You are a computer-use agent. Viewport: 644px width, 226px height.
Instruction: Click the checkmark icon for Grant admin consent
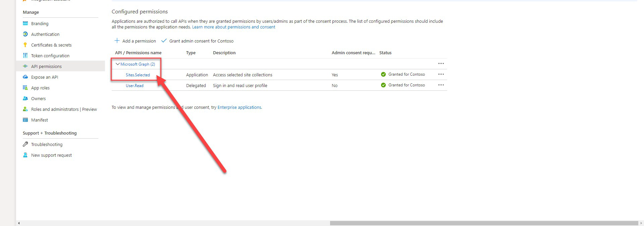pyautogui.click(x=164, y=41)
